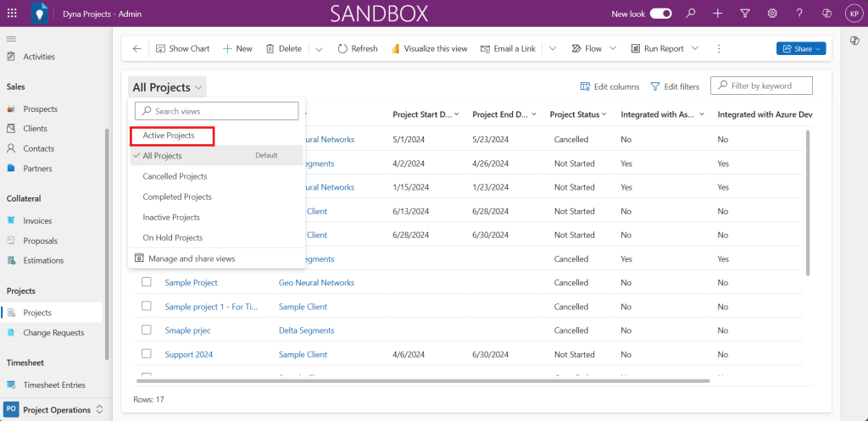Collapse the sidebar using hamburger icon
The width and height of the screenshot is (868, 421).
click(11, 39)
